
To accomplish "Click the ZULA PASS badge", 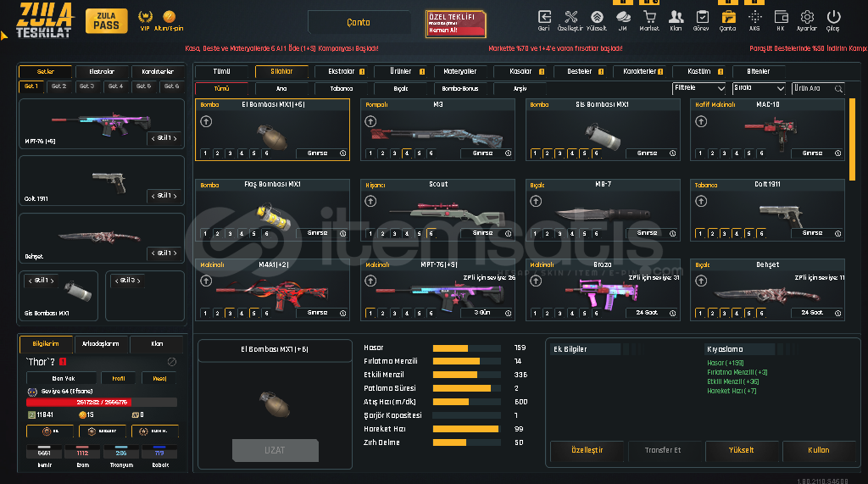I will click(106, 21).
